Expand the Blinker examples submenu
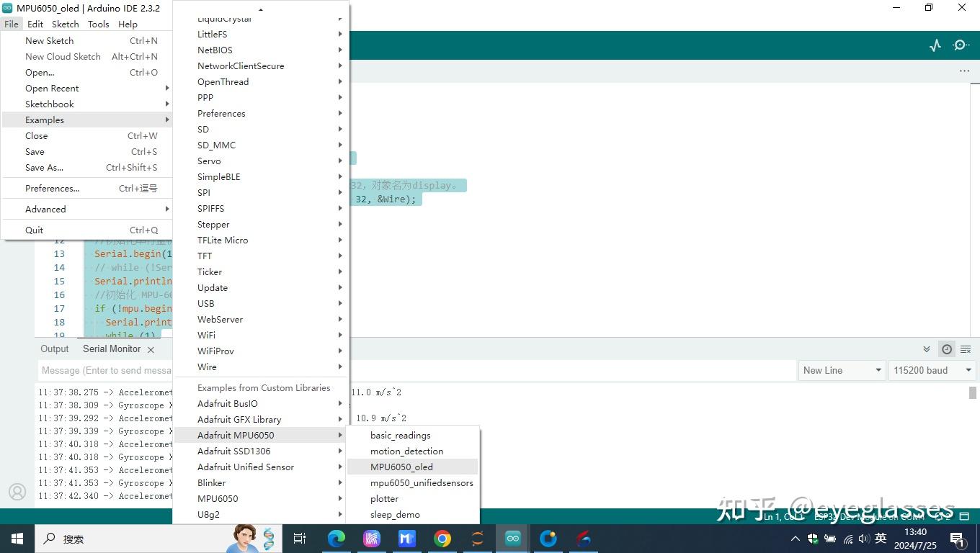This screenshot has width=980, height=553. [x=260, y=482]
